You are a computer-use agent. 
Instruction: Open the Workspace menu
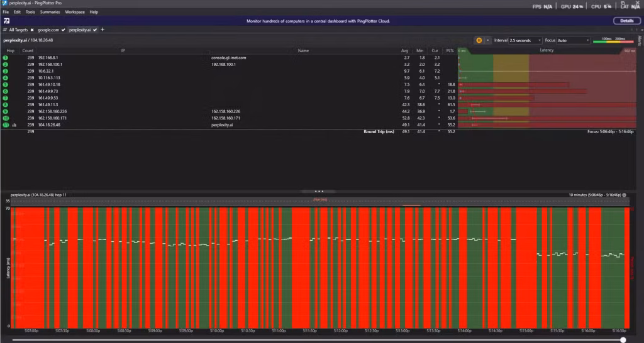click(75, 12)
